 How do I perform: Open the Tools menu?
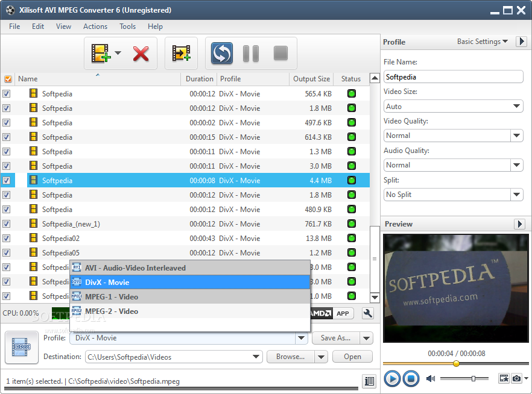pos(128,27)
